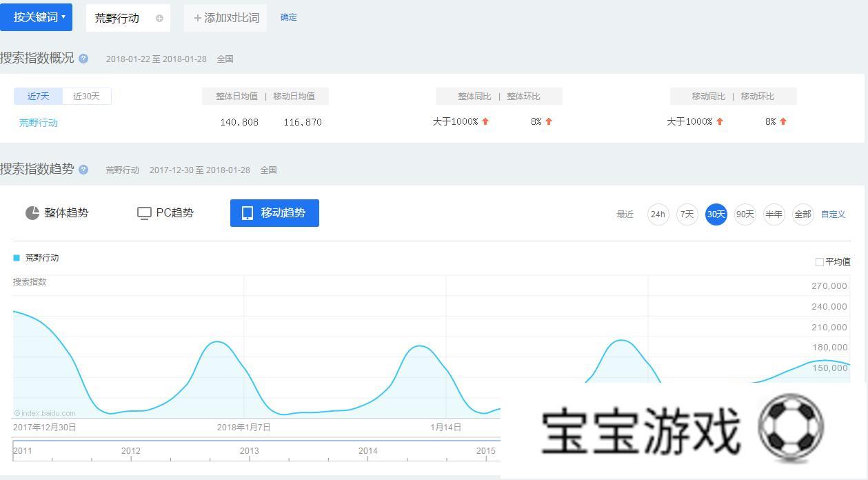Select the 近30天 tab
The width and height of the screenshot is (868, 480).
(x=87, y=97)
